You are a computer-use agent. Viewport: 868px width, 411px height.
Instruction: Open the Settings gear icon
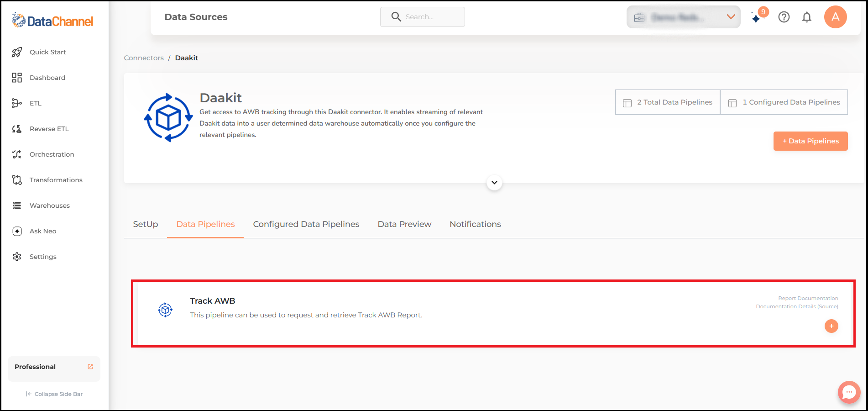(17, 257)
